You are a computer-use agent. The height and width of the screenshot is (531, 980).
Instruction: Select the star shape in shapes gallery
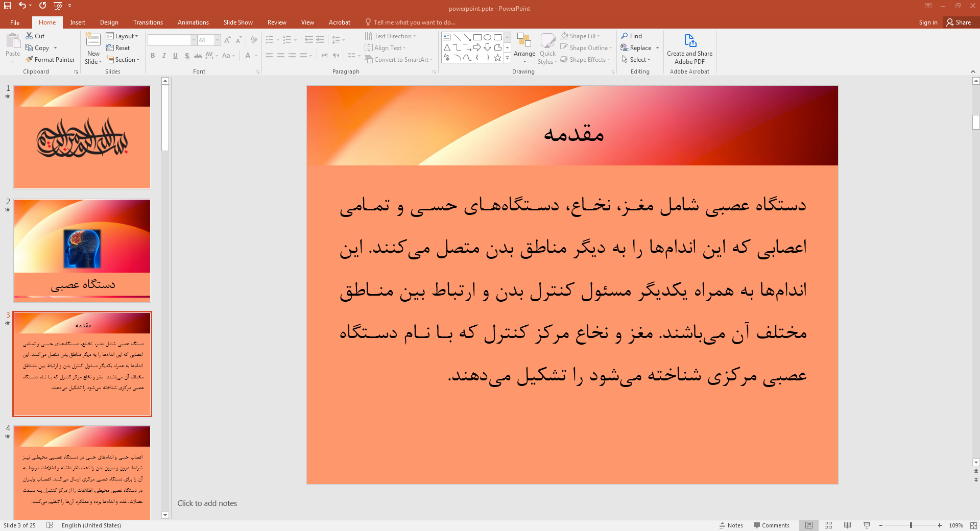pyautogui.click(x=497, y=58)
